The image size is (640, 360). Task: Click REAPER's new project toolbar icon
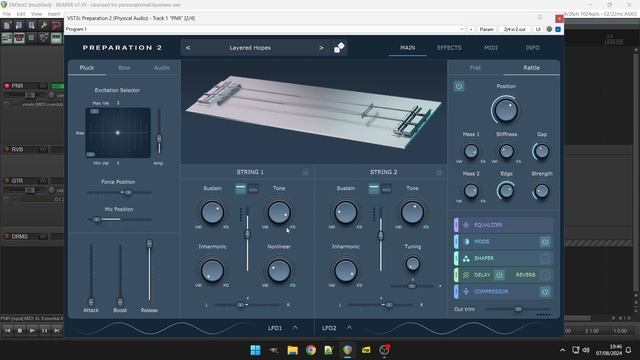tap(7, 26)
